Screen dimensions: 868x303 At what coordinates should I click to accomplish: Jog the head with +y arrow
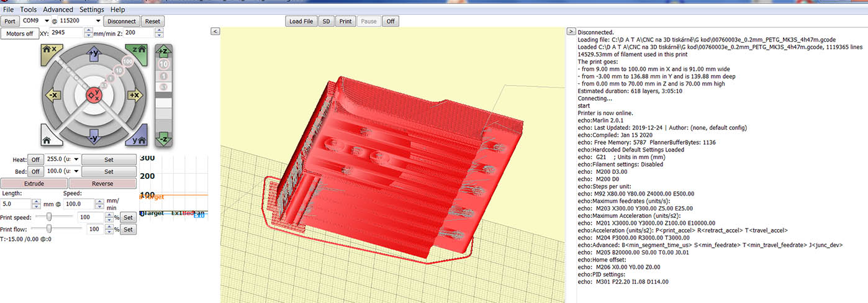pyautogui.click(x=94, y=54)
